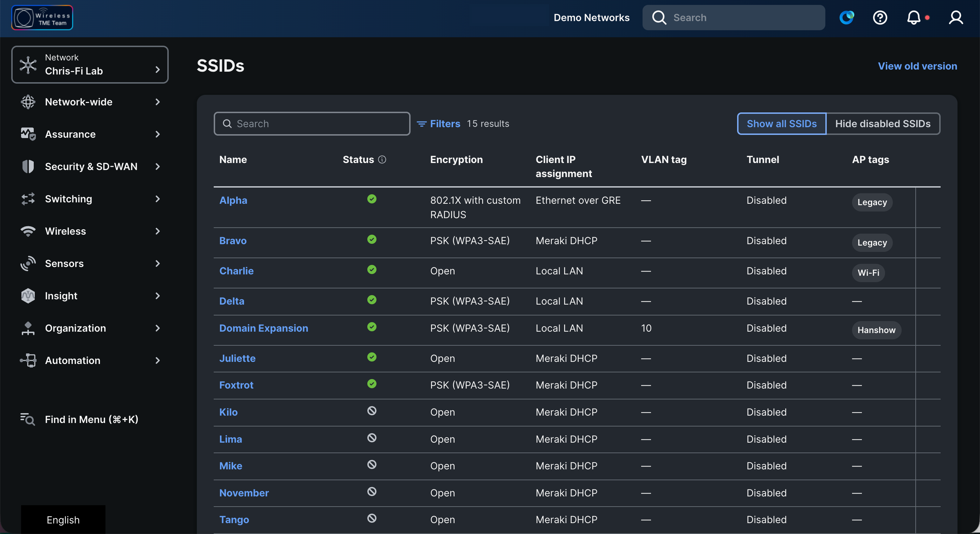Open the help question mark icon
Image resolution: width=980 pixels, height=534 pixels.
pyautogui.click(x=879, y=18)
